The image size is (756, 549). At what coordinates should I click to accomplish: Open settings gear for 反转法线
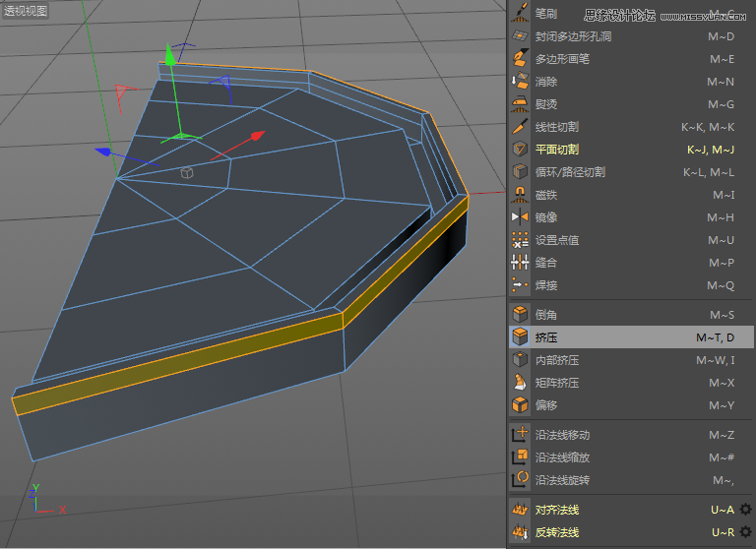tap(745, 532)
